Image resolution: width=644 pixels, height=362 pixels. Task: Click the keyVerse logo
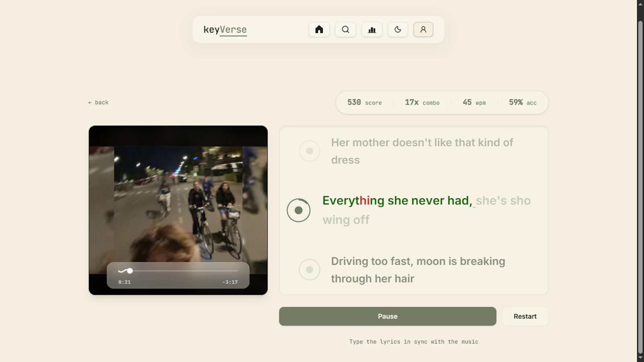pos(225,30)
